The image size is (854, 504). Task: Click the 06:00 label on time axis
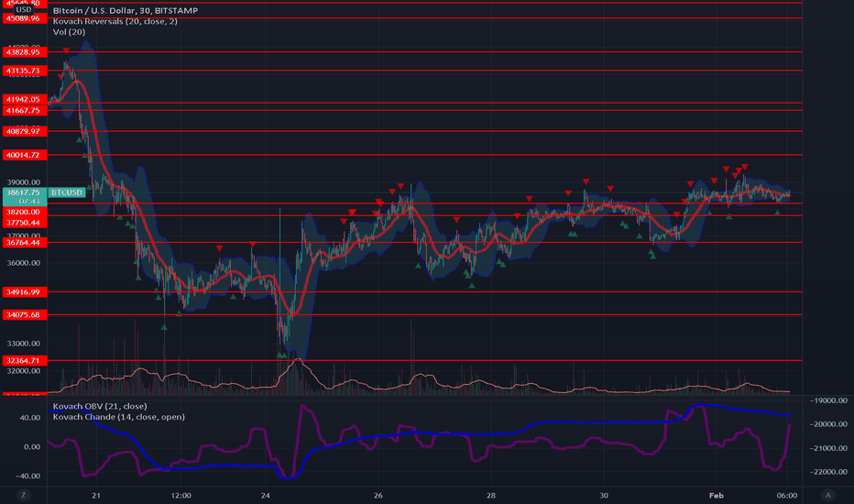coord(787,495)
